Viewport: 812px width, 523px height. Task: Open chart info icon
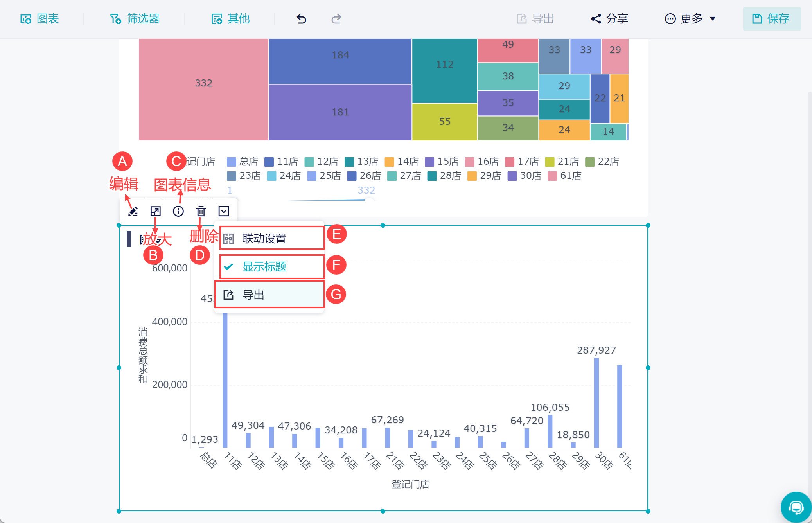tap(178, 212)
